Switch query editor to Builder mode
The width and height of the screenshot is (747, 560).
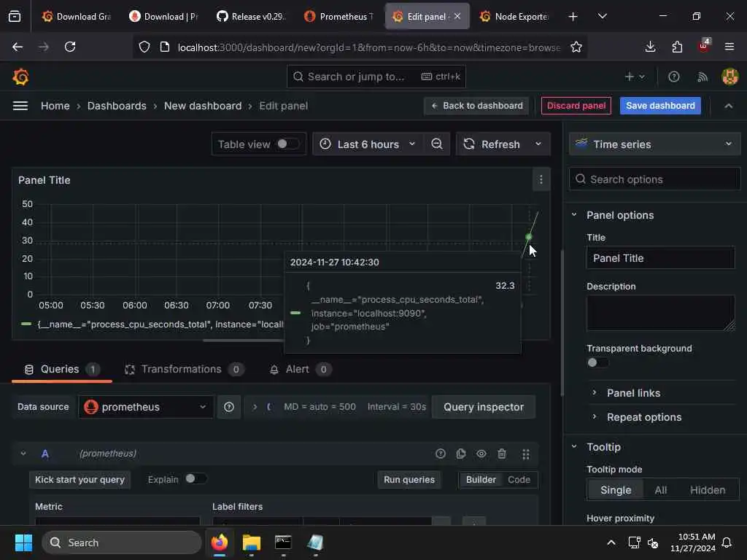(x=481, y=480)
